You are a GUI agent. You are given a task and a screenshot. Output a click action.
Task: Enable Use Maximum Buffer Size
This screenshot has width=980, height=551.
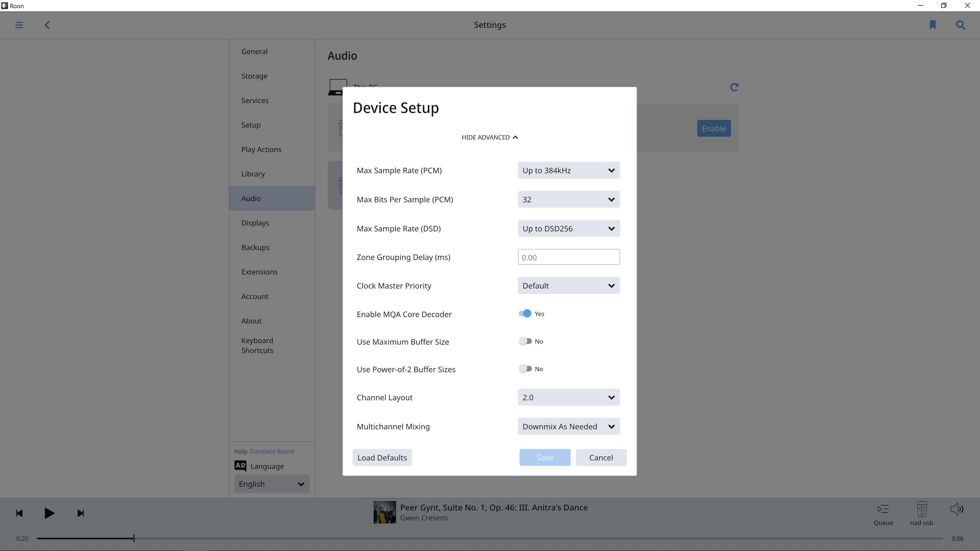coord(525,341)
